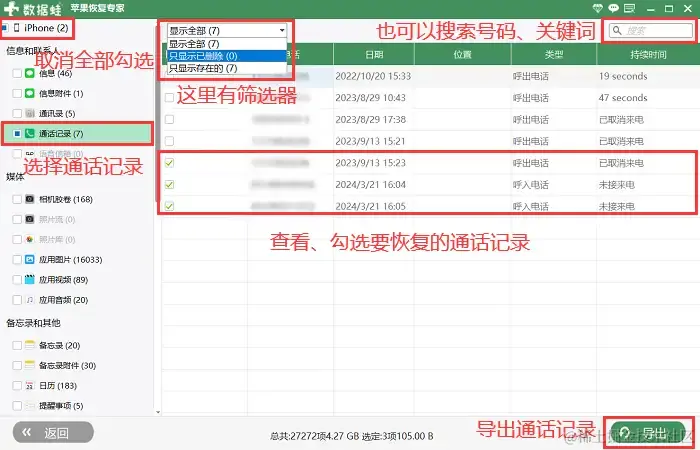Choose 显示全部 (7) in the dropdown list
700x450 pixels.
click(227, 44)
